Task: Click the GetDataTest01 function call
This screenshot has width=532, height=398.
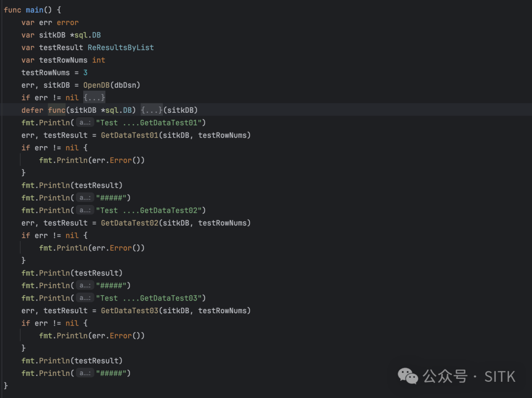Action: [130, 135]
